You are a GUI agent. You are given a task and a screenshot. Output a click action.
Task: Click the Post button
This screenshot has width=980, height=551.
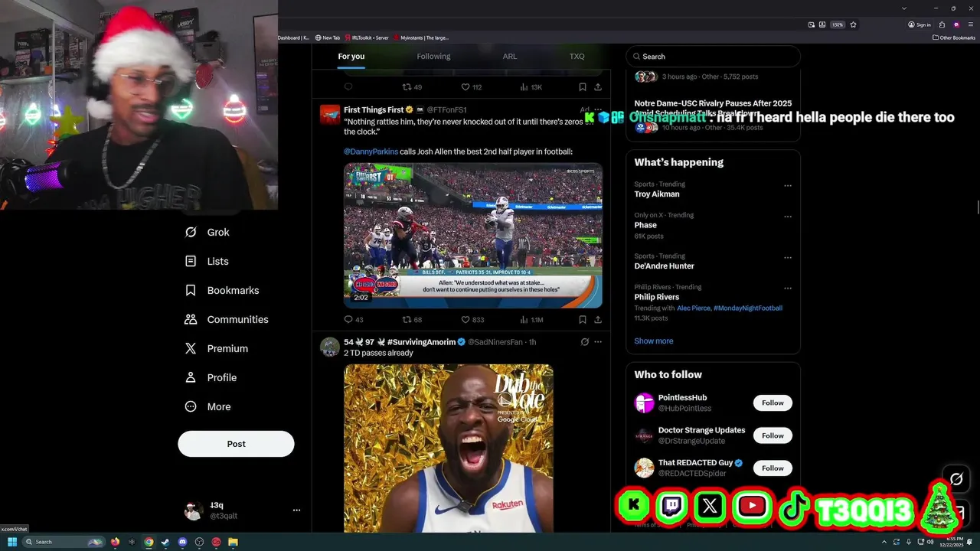pyautogui.click(x=236, y=444)
